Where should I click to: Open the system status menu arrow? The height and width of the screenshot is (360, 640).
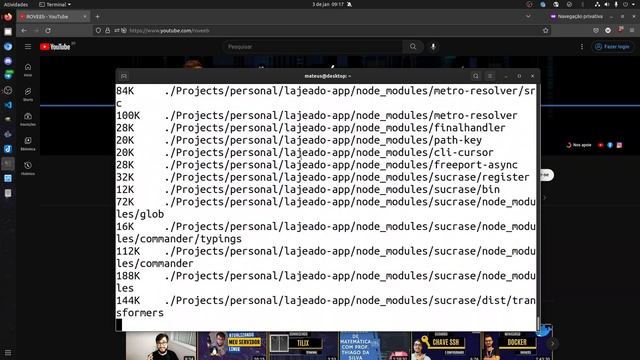(x=634, y=4)
